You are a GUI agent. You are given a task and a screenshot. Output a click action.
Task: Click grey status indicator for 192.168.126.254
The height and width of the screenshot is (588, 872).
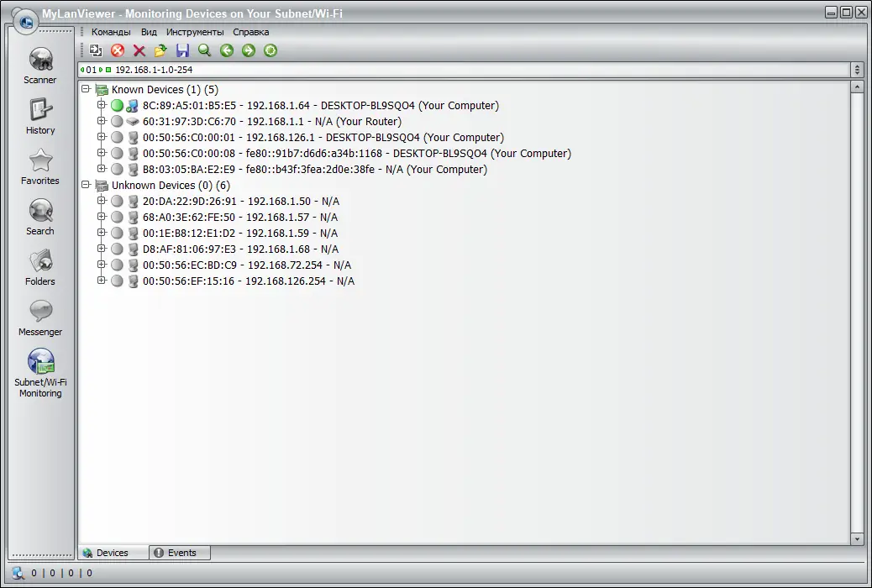pos(117,281)
